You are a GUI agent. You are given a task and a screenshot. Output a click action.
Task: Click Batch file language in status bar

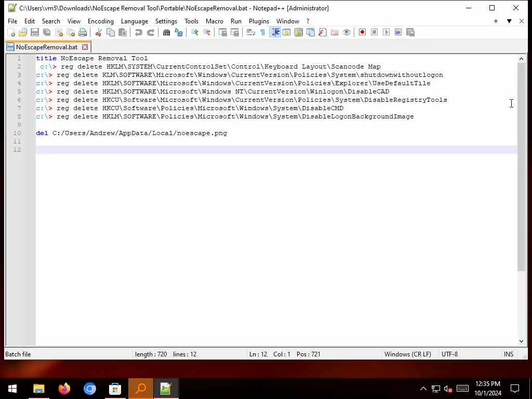point(18,354)
